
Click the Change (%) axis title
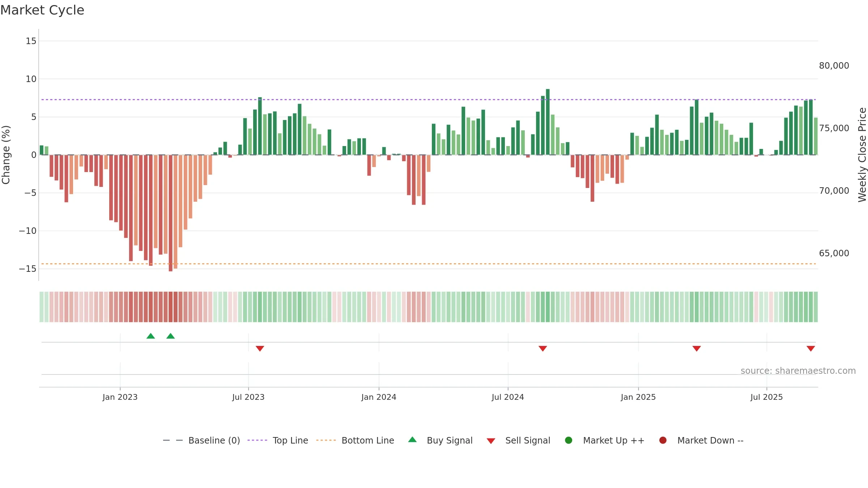coord(6,155)
